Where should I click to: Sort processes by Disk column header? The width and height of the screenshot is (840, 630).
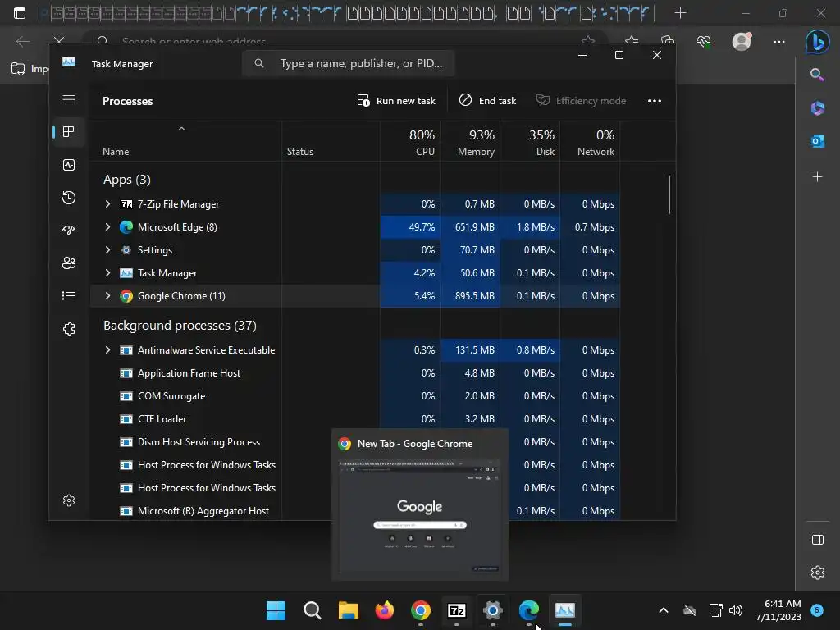531,142
